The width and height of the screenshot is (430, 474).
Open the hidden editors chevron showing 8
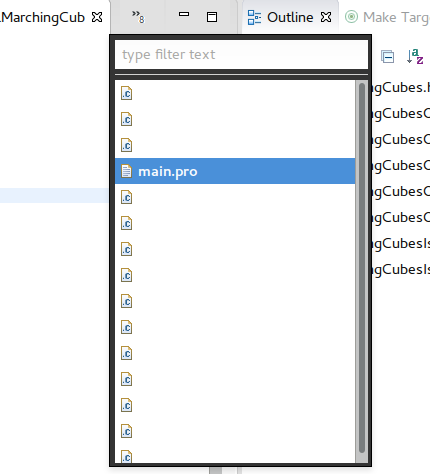click(x=138, y=17)
